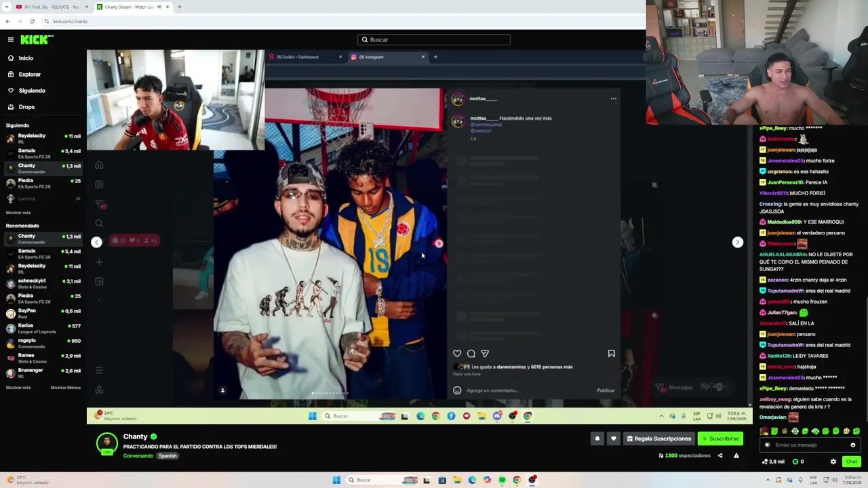The height and width of the screenshot is (488, 868).
Task: Toggle stream notification bell button
Action: click(597, 439)
